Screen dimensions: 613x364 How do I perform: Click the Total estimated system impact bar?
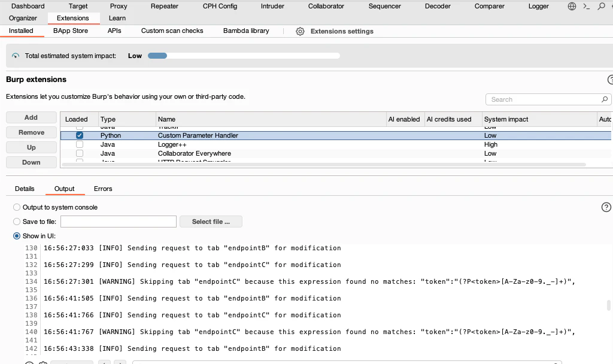coord(244,56)
